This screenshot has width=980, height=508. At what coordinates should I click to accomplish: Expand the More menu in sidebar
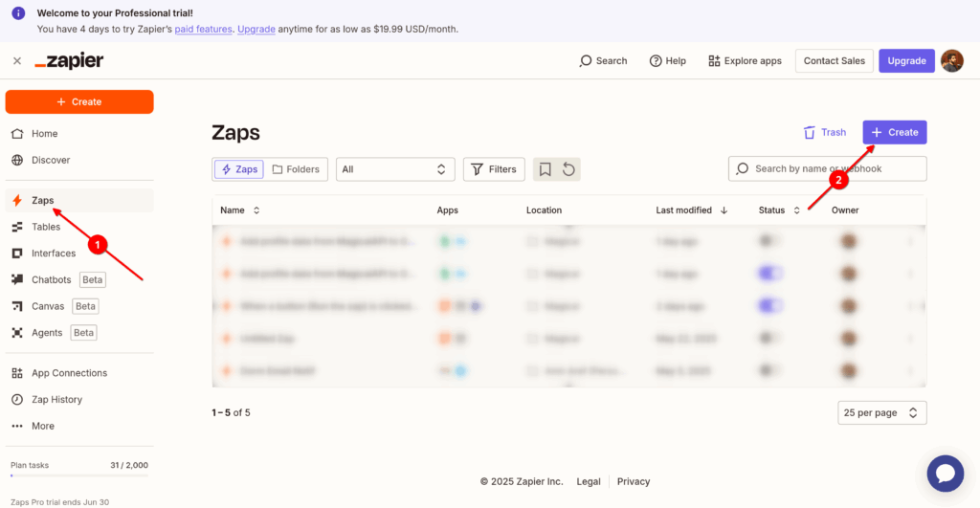point(79,426)
